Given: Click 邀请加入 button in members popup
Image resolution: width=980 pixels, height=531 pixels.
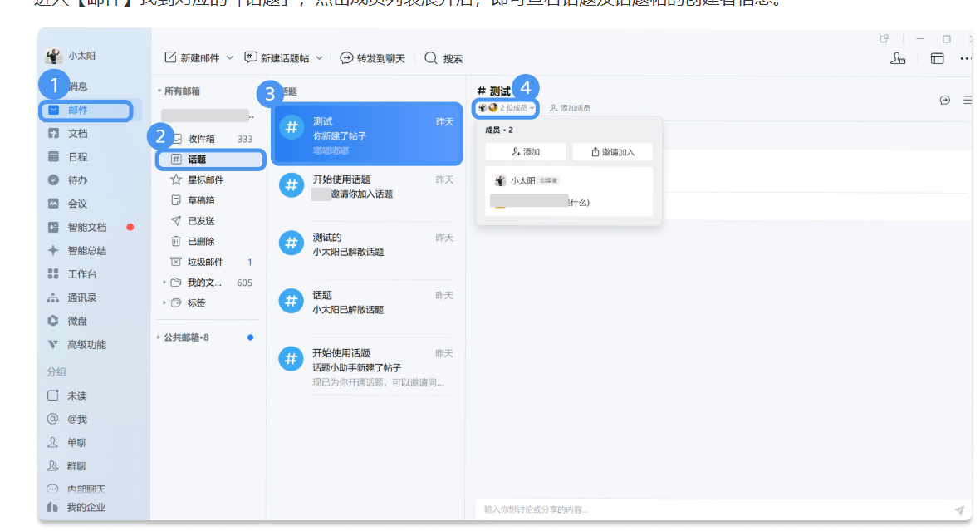Looking at the screenshot, I should (613, 152).
